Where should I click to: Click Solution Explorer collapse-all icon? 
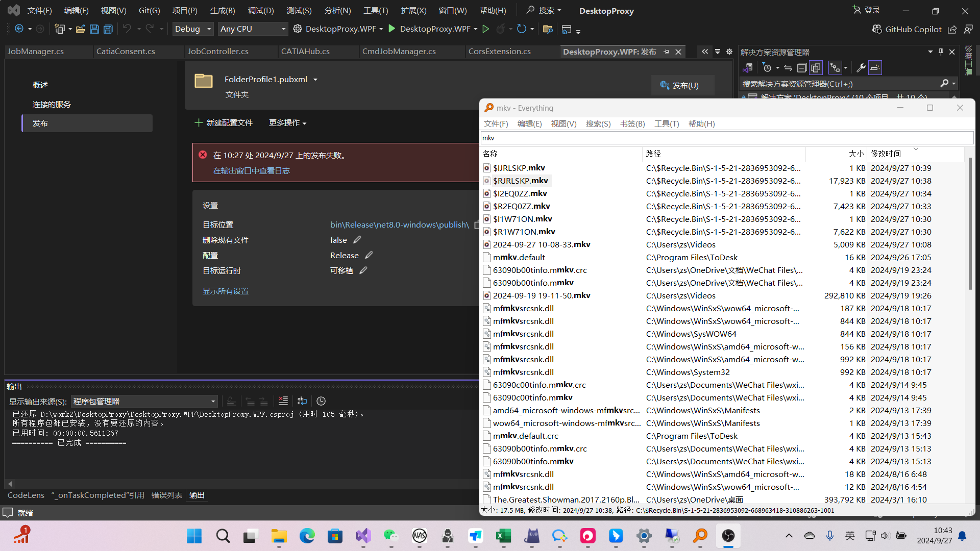(x=802, y=68)
